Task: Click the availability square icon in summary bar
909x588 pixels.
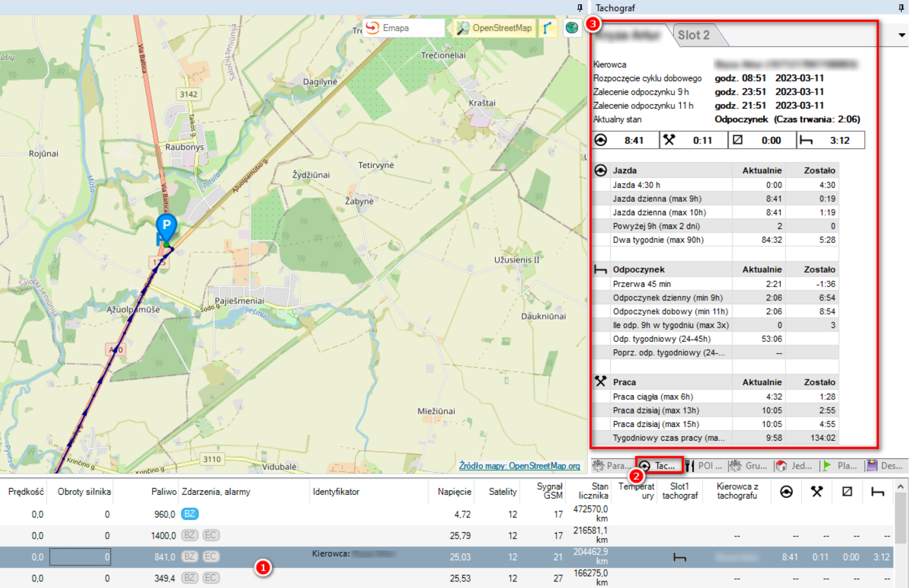Action: (738, 140)
